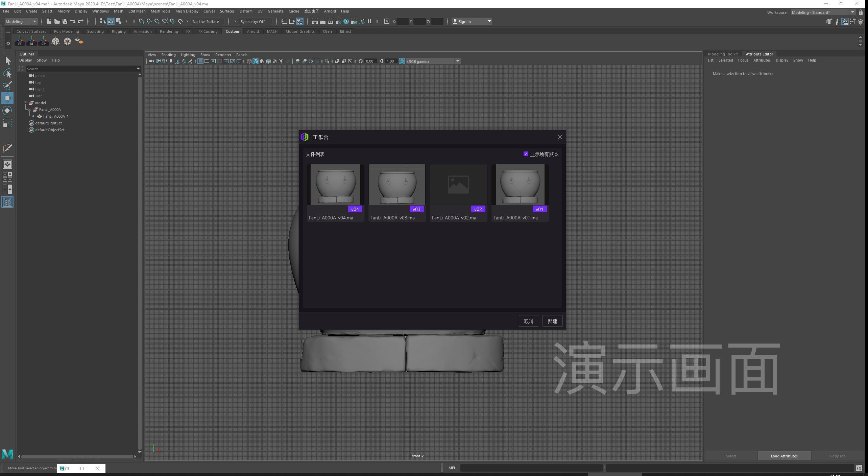Toggle use all lights in viewport
This screenshot has width=868, height=476.
click(281, 61)
